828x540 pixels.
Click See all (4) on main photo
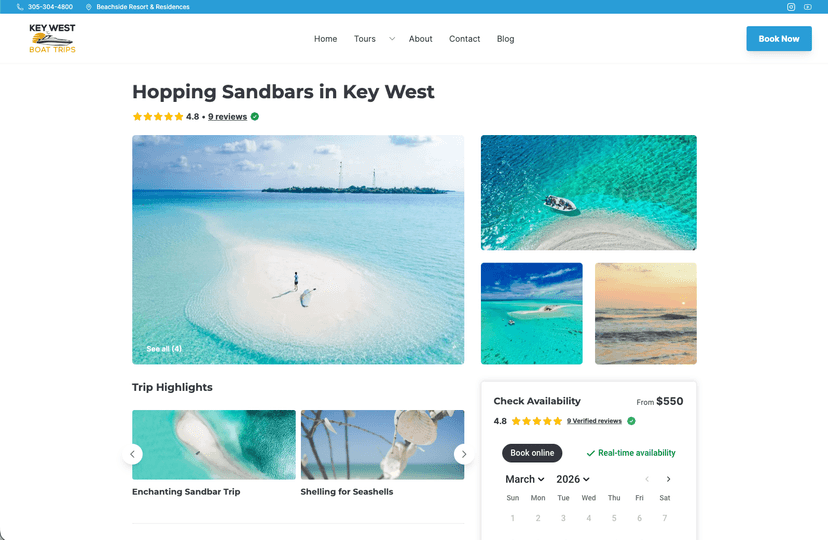coord(164,349)
